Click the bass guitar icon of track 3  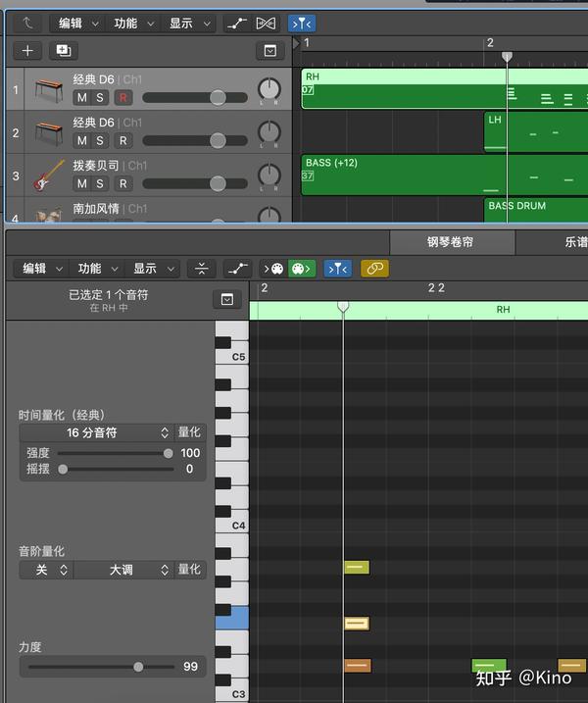click(x=48, y=176)
